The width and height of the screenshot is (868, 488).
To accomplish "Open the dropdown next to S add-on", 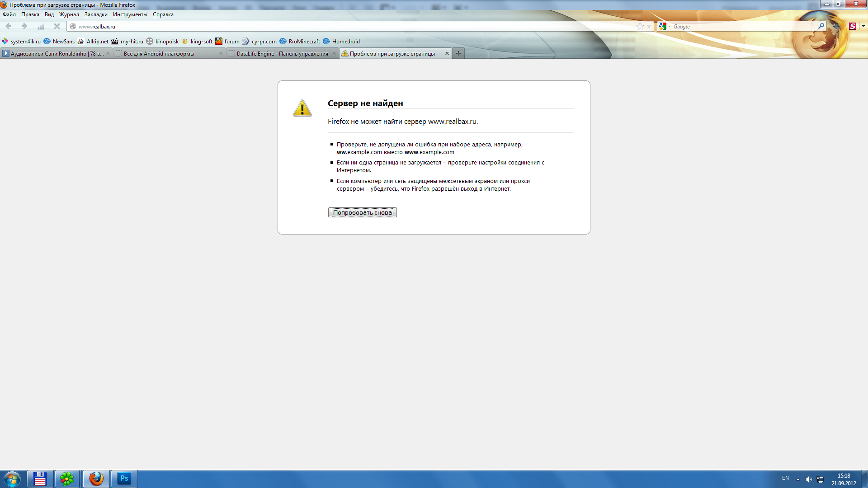I will point(863,26).
